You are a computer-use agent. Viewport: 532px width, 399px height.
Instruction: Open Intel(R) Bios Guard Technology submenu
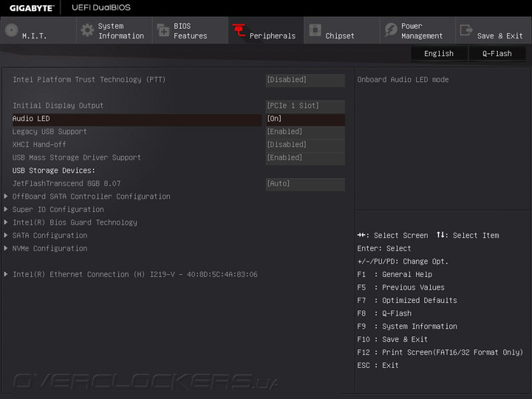pyautogui.click(x=75, y=222)
